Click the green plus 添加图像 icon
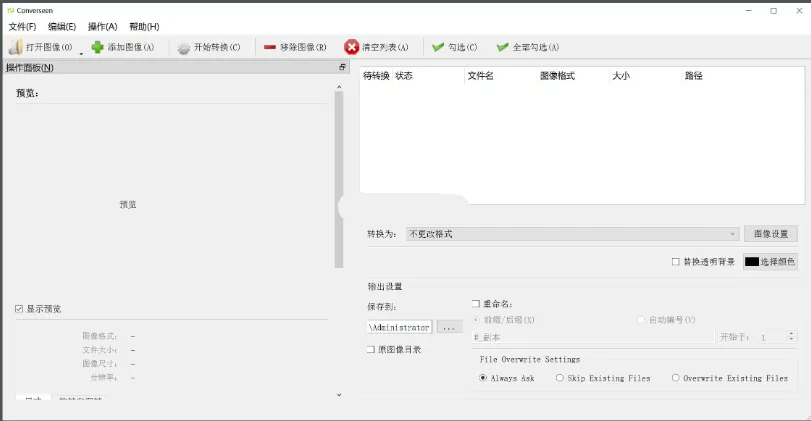The width and height of the screenshot is (811, 421). pos(97,47)
